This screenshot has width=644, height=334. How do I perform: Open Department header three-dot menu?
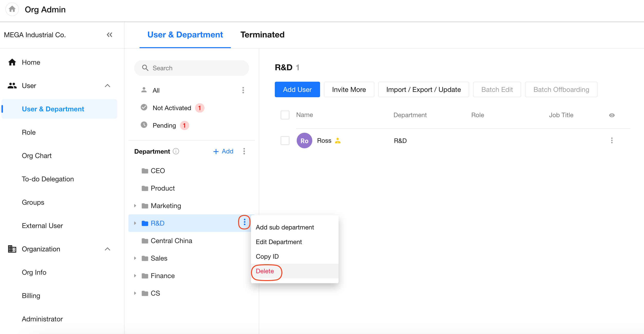point(244,151)
